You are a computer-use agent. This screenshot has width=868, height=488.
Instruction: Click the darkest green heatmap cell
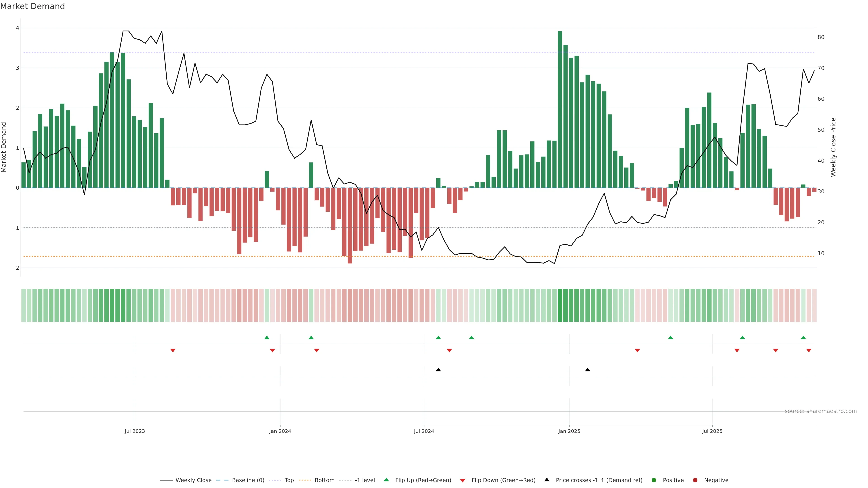(560, 305)
